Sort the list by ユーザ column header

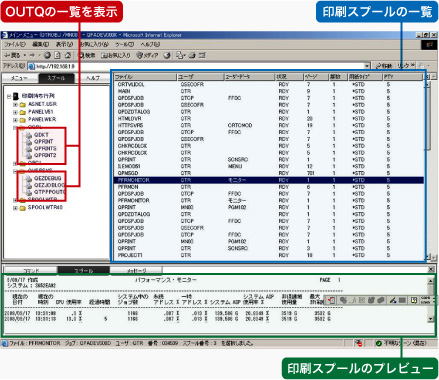point(200,77)
